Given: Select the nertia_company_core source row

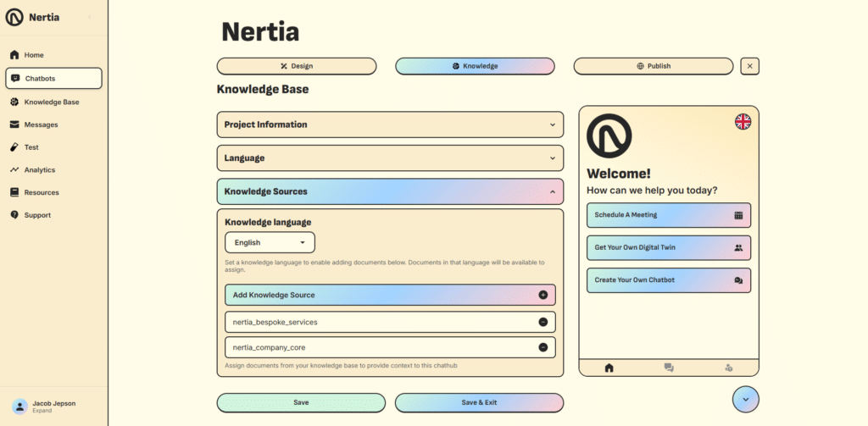Looking at the screenshot, I should click(390, 347).
